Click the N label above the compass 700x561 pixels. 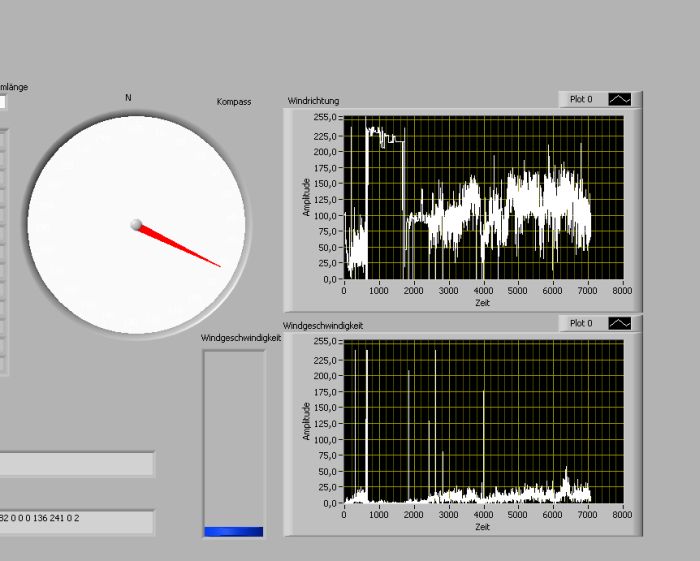pyautogui.click(x=128, y=97)
